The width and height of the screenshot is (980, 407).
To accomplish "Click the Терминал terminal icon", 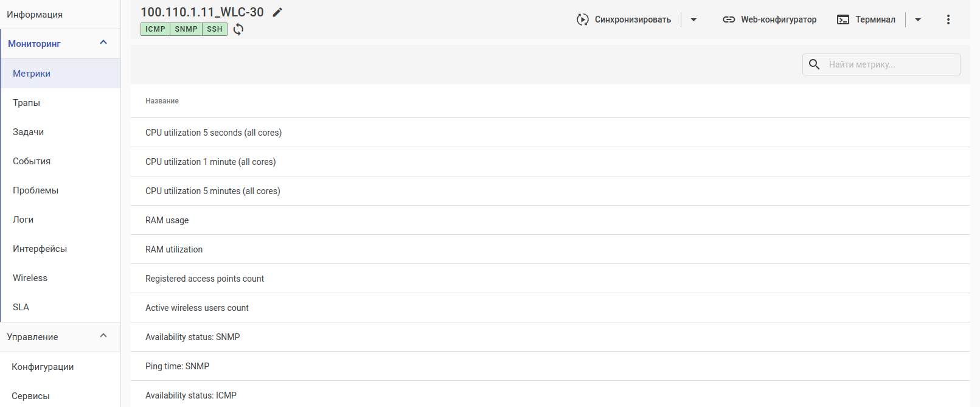I will coord(843,19).
